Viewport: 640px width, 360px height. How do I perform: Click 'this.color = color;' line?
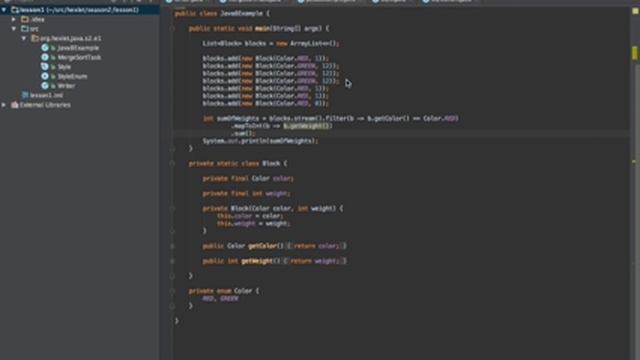250,216
